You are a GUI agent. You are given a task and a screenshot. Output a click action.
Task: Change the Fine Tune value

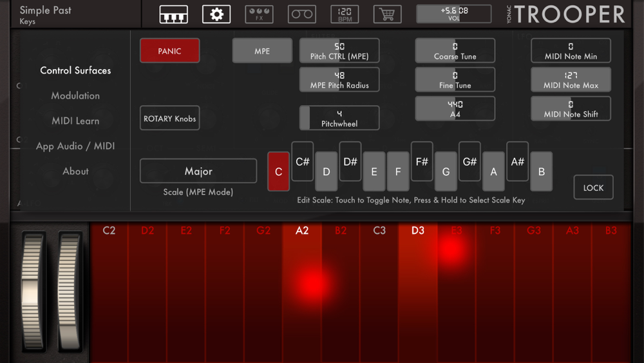[x=455, y=79]
